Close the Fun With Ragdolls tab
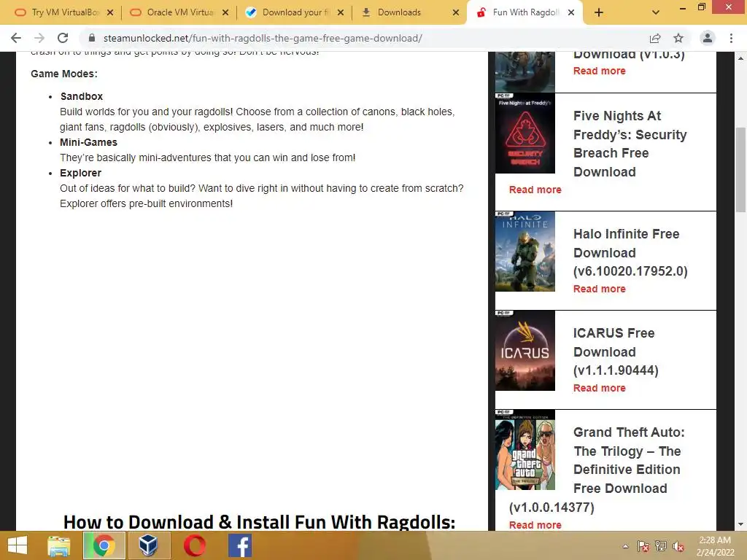Viewport: 747px width, 560px height. [571, 12]
